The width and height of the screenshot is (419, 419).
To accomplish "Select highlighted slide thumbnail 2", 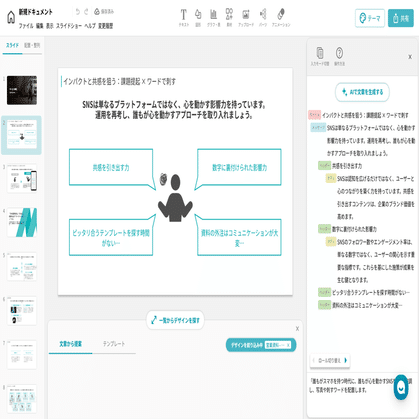I will coord(22,135).
